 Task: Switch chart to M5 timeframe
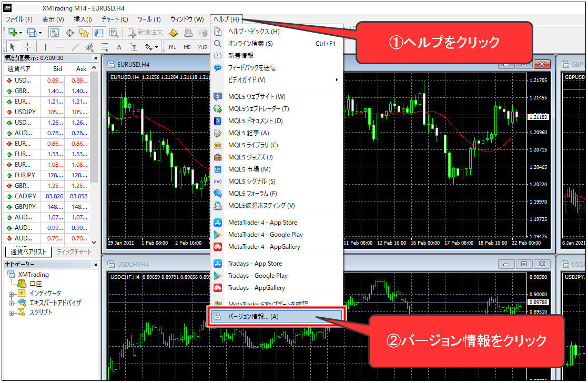tap(187, 47)
